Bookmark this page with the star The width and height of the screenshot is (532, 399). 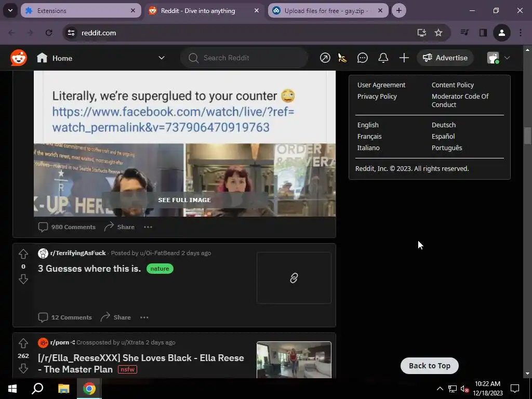point(438,33)
